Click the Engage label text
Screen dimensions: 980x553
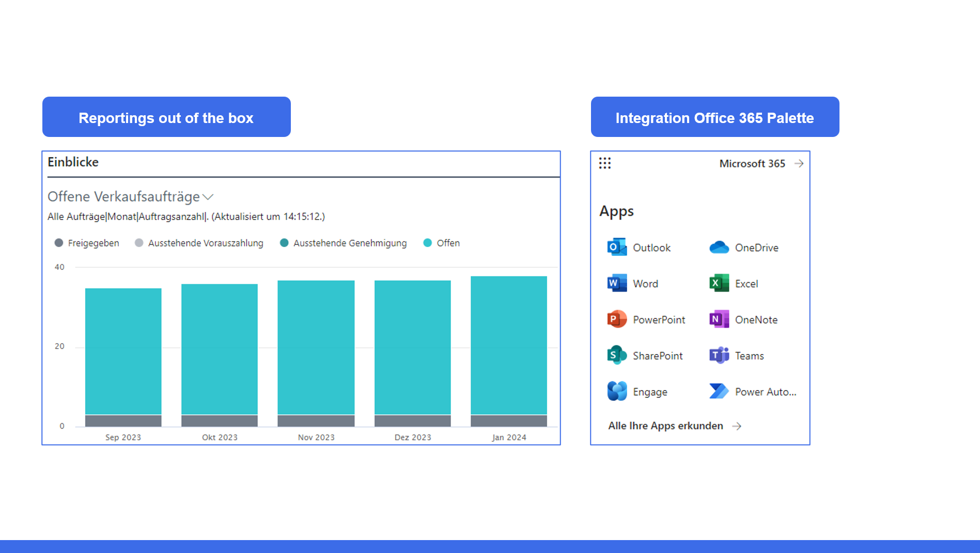coord(650,392)
